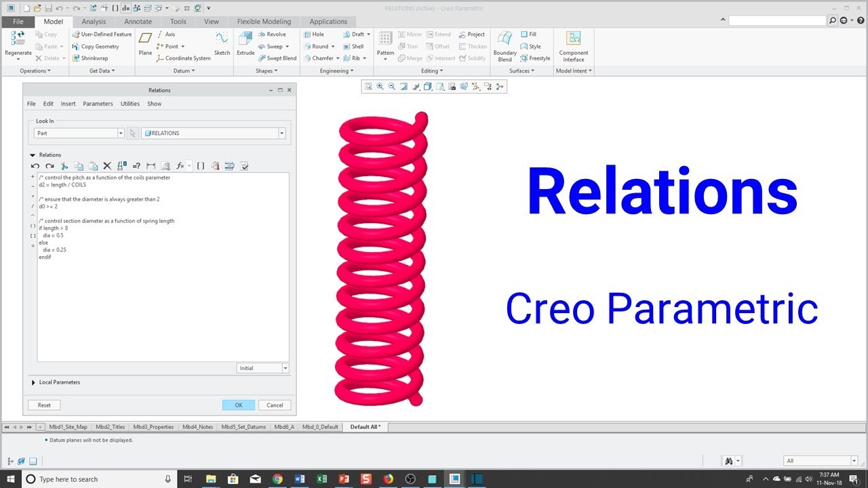This screenshot has width=868, height=488.
Task: Click the Regenerate icon
Action: point(18,43)
